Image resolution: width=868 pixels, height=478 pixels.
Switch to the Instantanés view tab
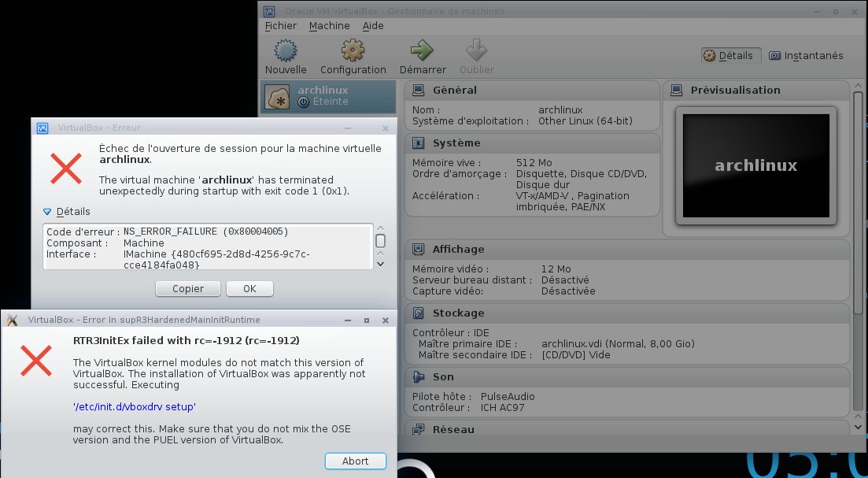806,55
